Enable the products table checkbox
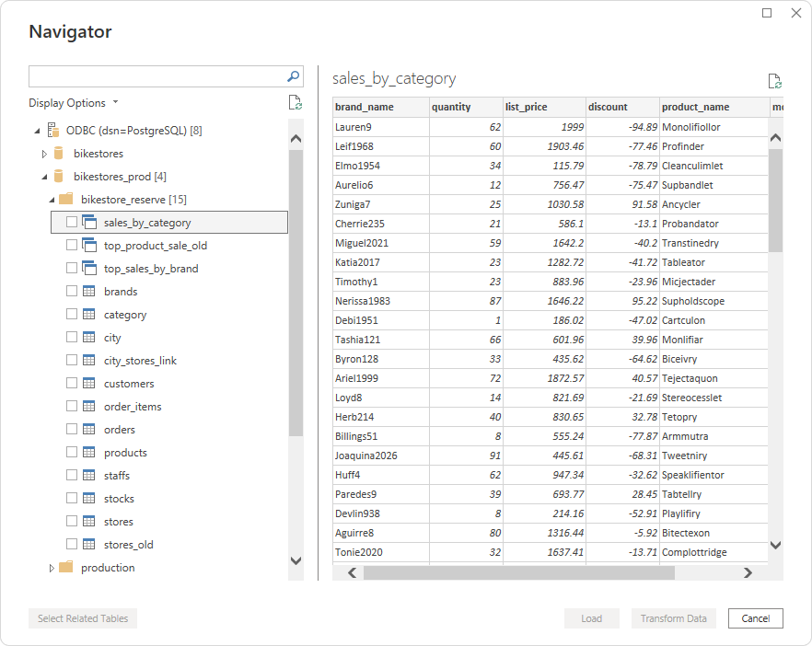812x646 pixels. coord(72,453)
